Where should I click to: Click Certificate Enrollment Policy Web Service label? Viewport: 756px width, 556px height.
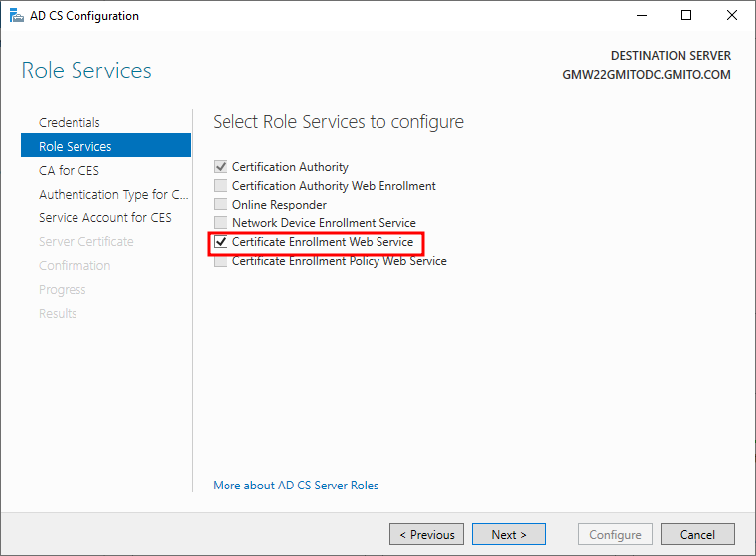tap(340, 261)
